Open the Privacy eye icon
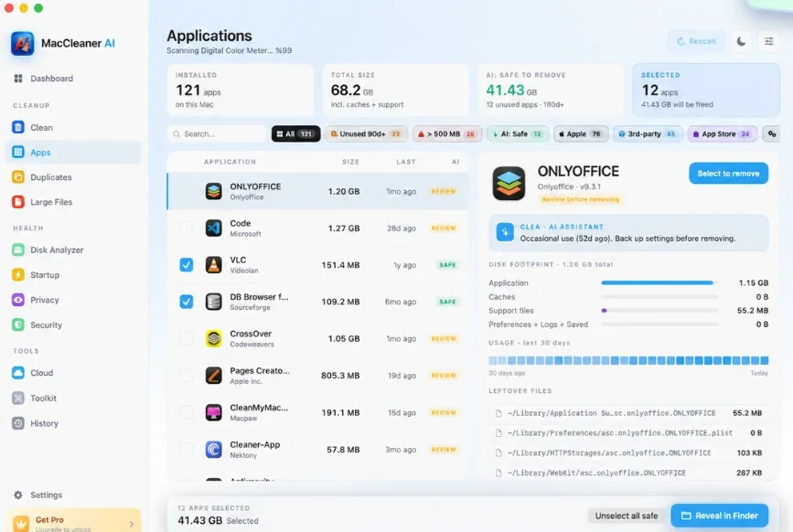 coord(18,300)
